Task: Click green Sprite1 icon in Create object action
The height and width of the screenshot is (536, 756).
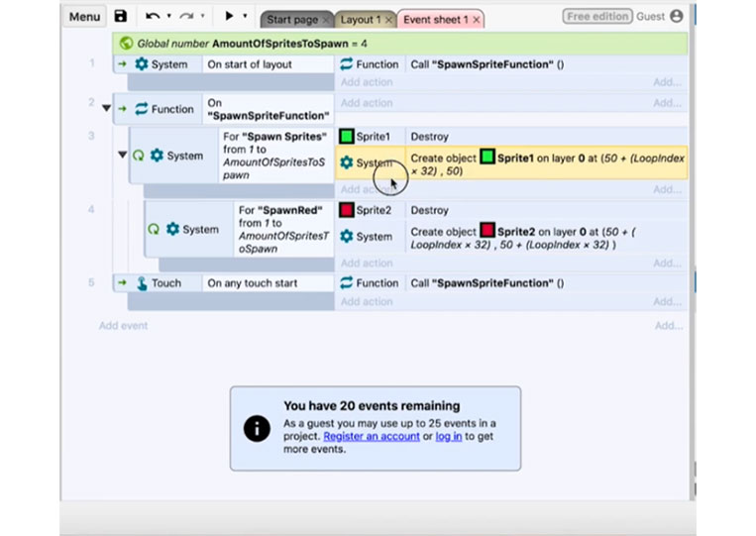Action: [x=487, y=157]
